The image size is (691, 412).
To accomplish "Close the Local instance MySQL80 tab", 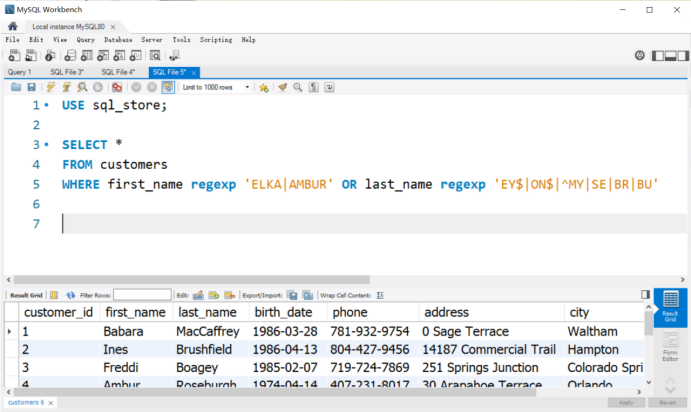I will (x=113, y=26).
